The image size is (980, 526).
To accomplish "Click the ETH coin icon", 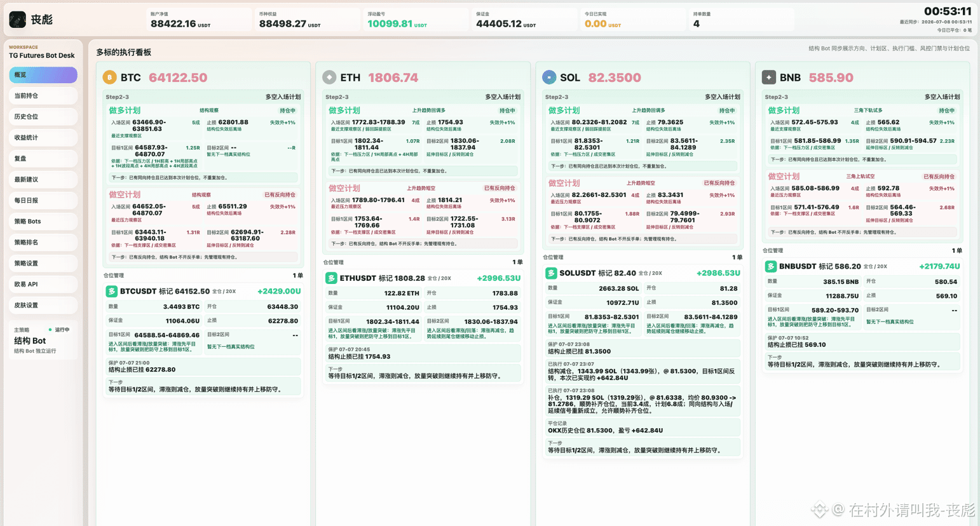I will pos(329,78).
